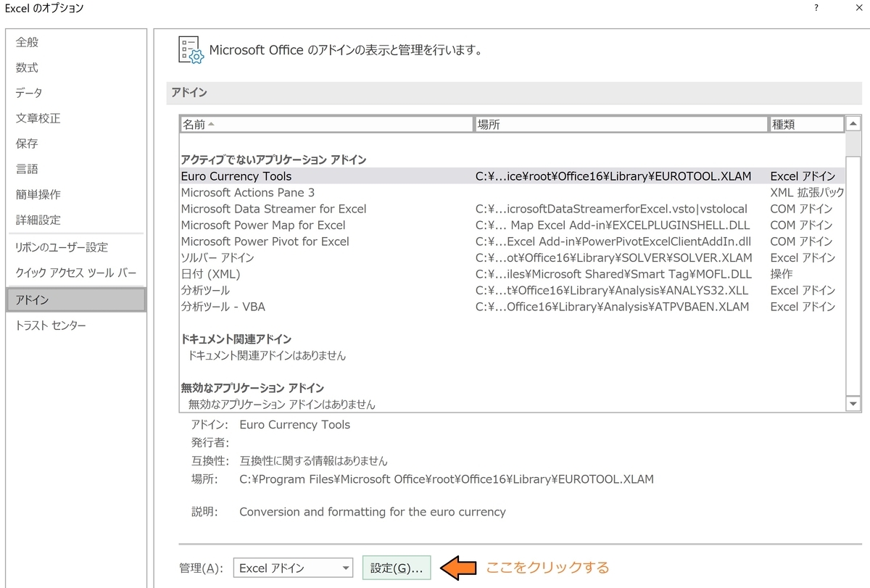The image size is (870, 588).
Task: Click the add-ins gear list icon
Action: (x=191, y=50)
